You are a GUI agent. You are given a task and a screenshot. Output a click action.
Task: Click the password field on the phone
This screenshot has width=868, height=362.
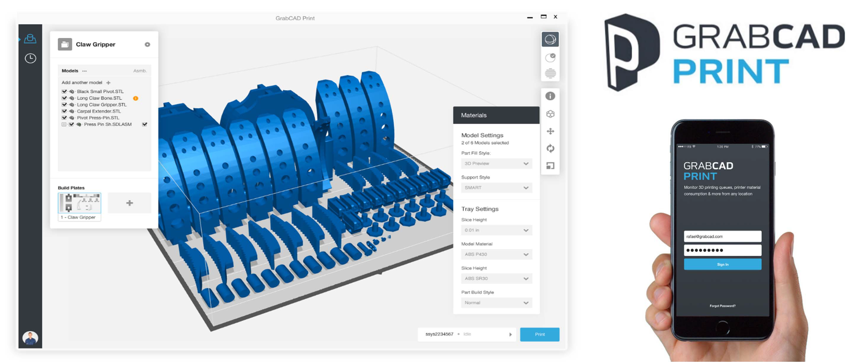[723, 250]
